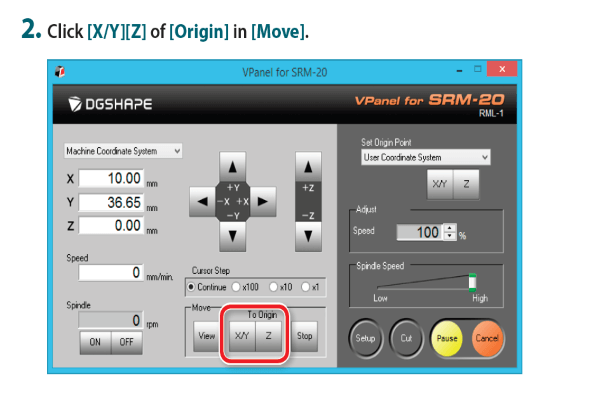
Task: Move to X/Y origin in the Move group
Action: coord(242,336)
